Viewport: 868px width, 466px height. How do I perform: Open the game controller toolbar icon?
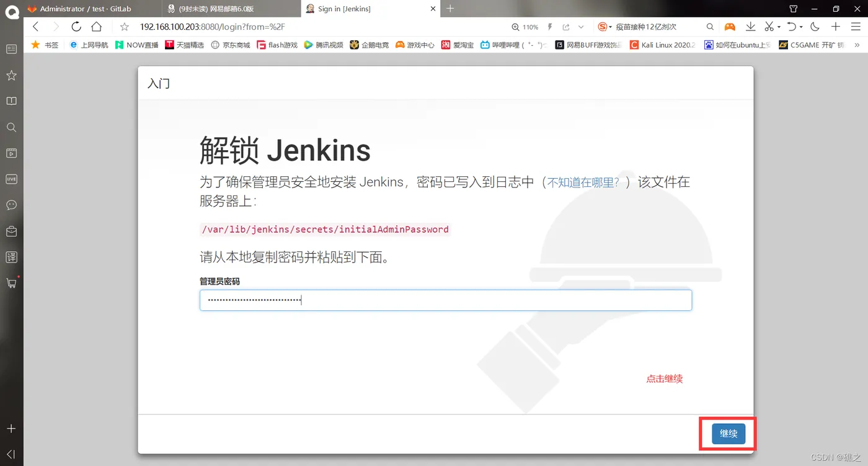(730, 27)
